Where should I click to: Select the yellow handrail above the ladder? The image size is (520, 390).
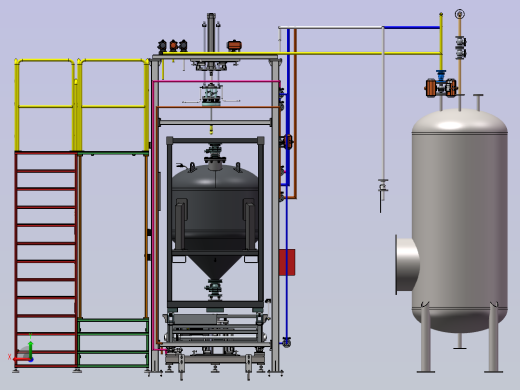click(45, 105)
